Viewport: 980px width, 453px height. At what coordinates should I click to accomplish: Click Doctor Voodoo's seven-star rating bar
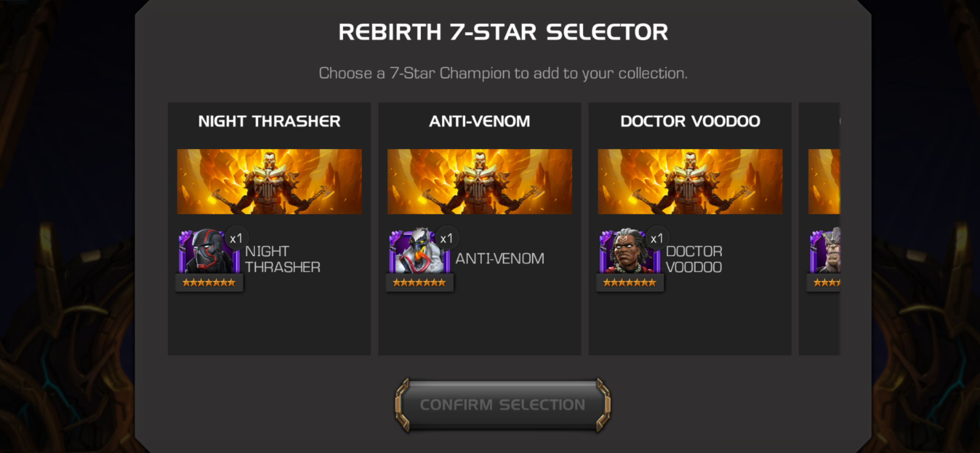click(629, 283)
